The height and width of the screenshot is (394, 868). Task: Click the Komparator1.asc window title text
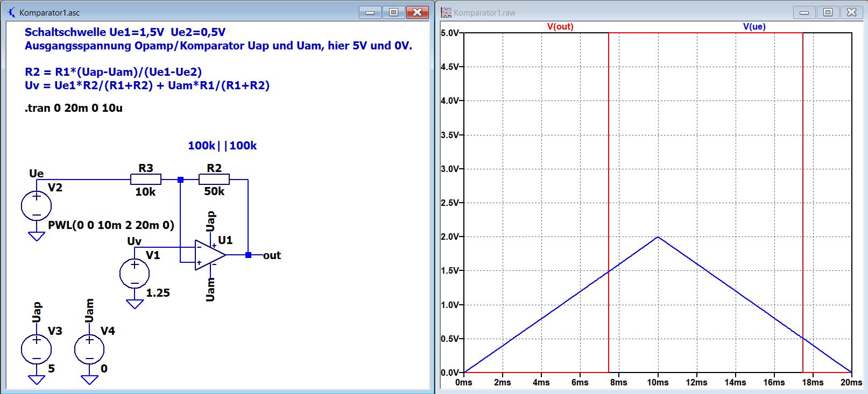[50, 13]
